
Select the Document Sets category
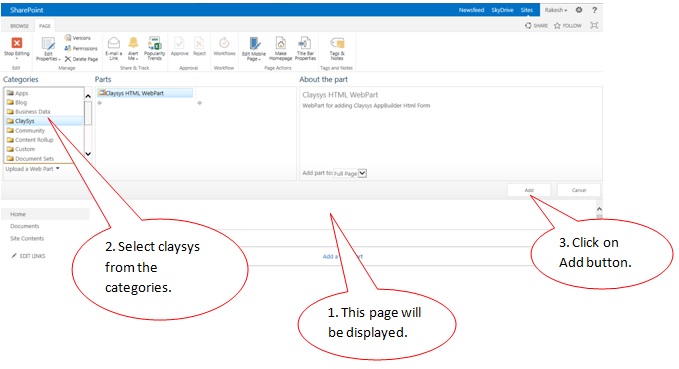[x=30, y=159]
